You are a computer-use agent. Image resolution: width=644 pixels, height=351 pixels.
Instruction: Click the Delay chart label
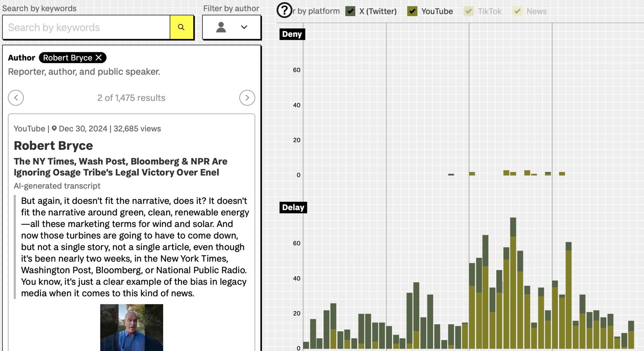click(293, 208)
